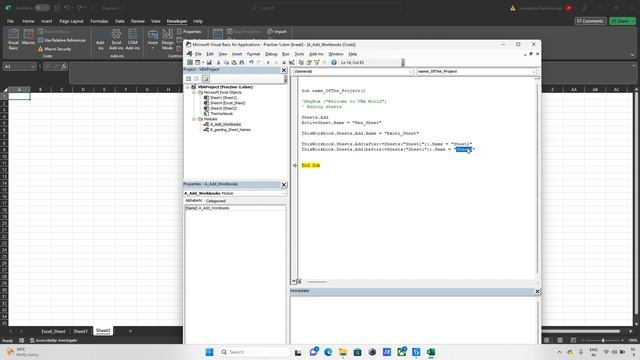
Task: Select the Sheet1 worksheet tab
Action: [x=80, y=331]
